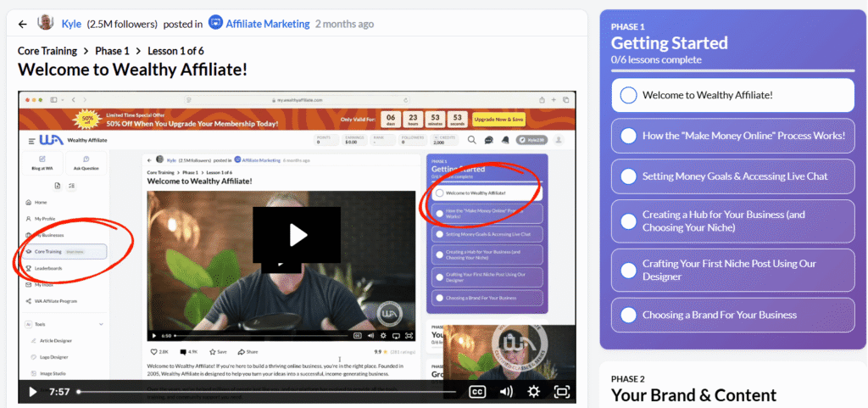Open lesson 'Setting Money Goals & Accessing Live Chat'
This screenshot has width=868, height=408.
click(x=733, y=176)
